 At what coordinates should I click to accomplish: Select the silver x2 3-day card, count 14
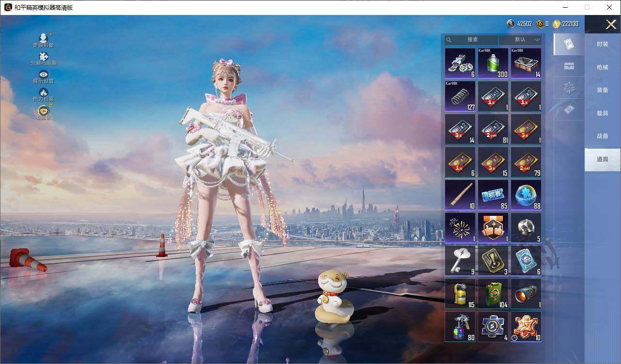point(460,129)
